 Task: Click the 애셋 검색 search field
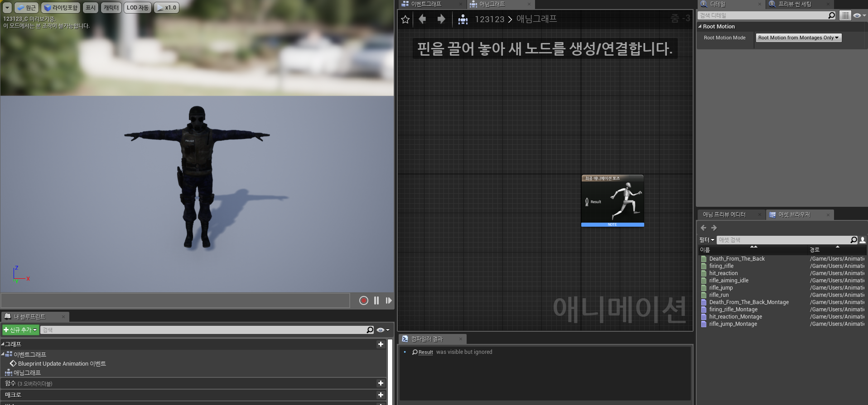click(783, 240)
